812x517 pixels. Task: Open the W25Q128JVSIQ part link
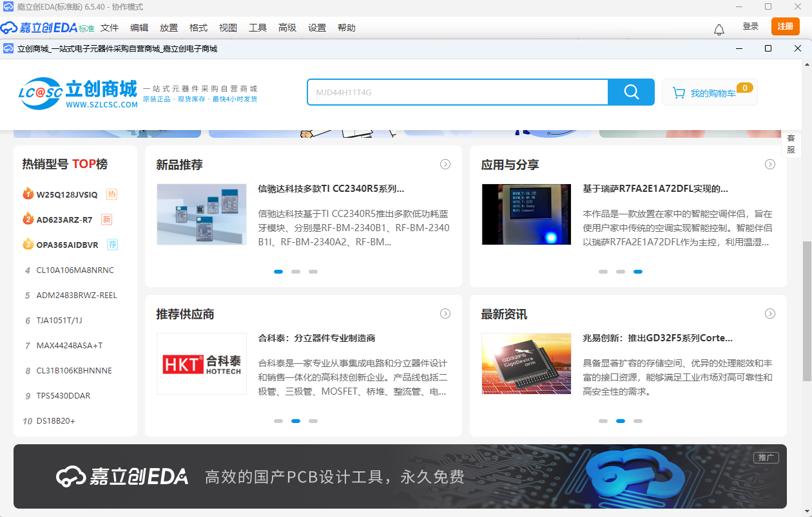[66, 194]
